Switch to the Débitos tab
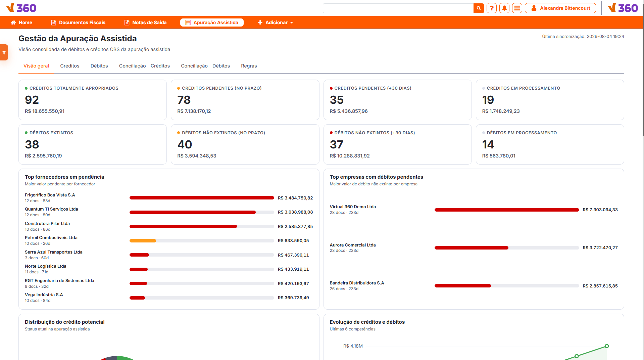 99,66
